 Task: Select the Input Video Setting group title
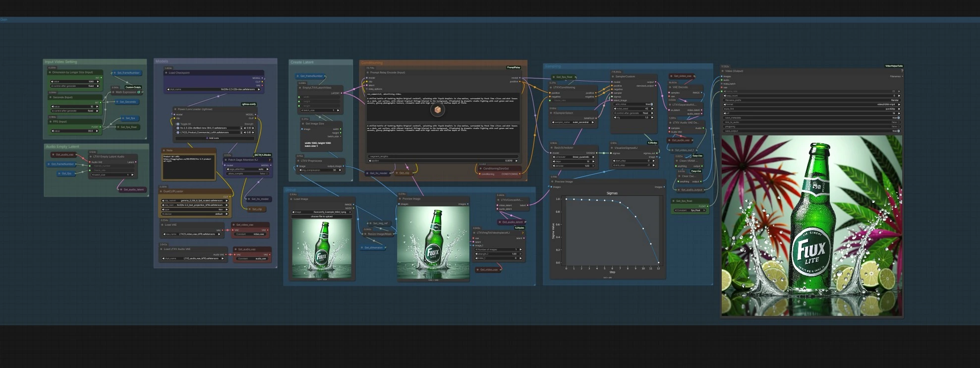61,62
